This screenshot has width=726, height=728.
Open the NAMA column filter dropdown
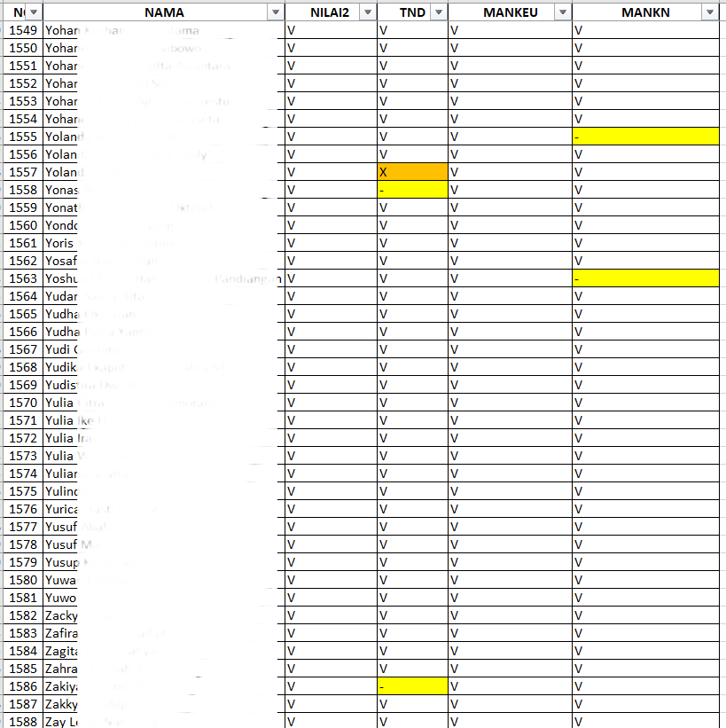pos(276,12)
